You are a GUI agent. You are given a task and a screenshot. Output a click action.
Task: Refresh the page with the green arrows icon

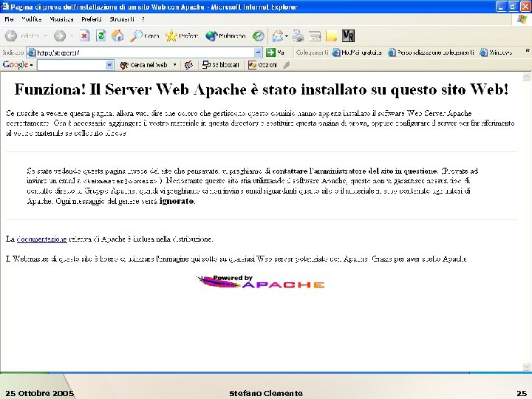[x=100, y=35]
